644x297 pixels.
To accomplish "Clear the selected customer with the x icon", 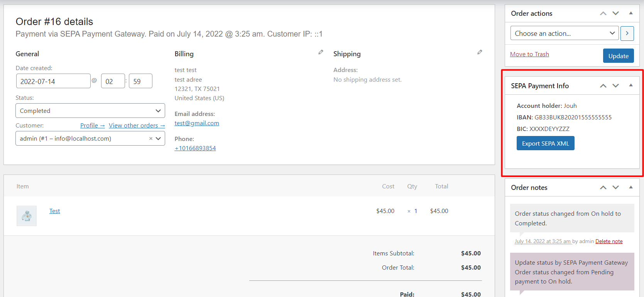I will point(150,139).
